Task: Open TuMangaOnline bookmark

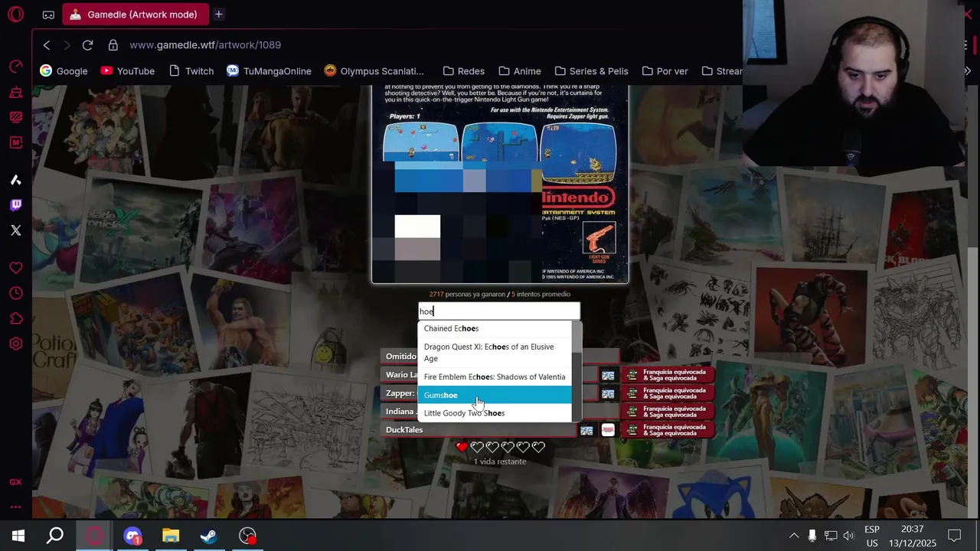Action: 269,71
